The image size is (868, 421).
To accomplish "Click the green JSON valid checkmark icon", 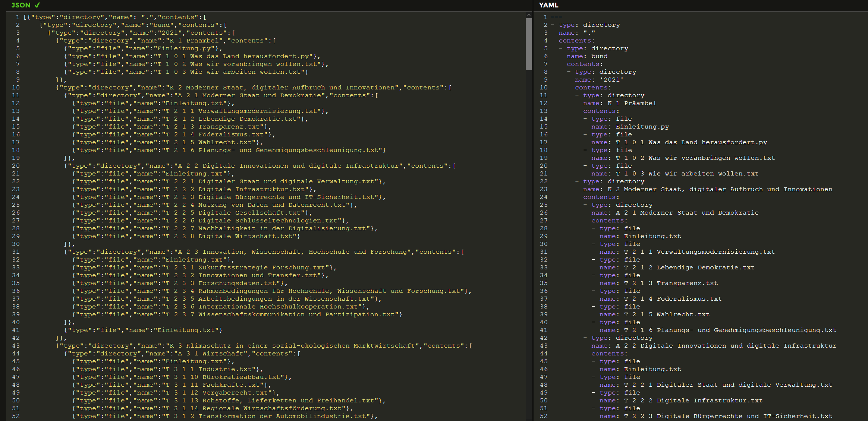I will point(37,5).
